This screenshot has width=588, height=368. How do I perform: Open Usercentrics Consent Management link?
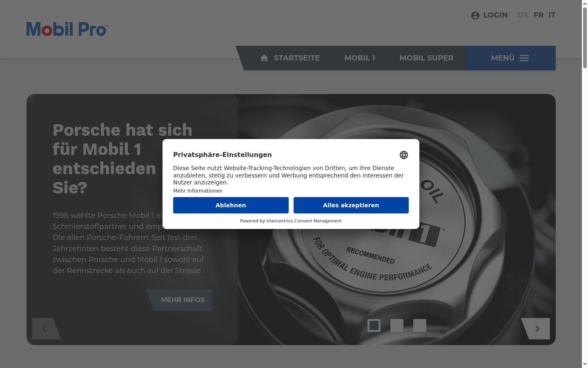304,221
